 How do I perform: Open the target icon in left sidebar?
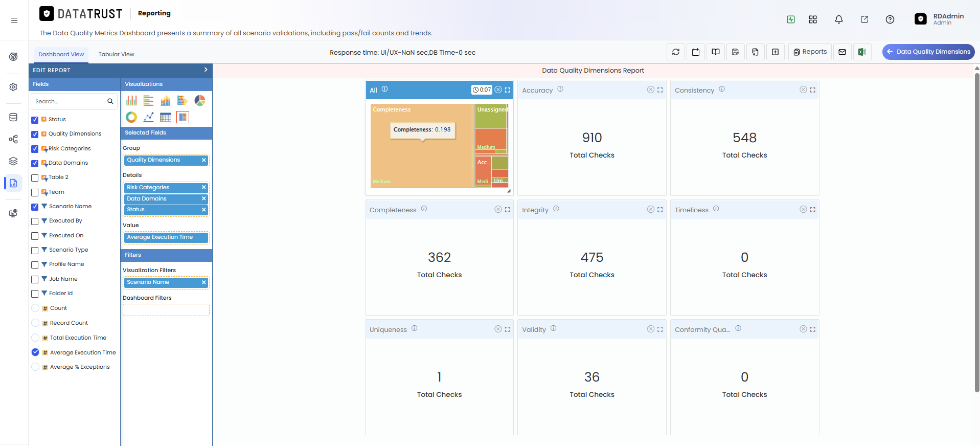13,56
